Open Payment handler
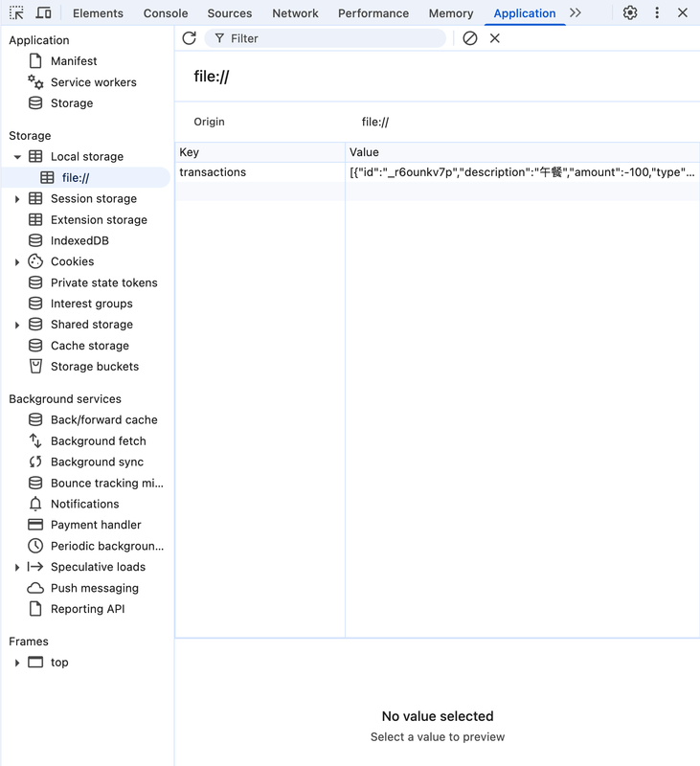This screenshot has height=766, width=700. (x=96, y=525)
